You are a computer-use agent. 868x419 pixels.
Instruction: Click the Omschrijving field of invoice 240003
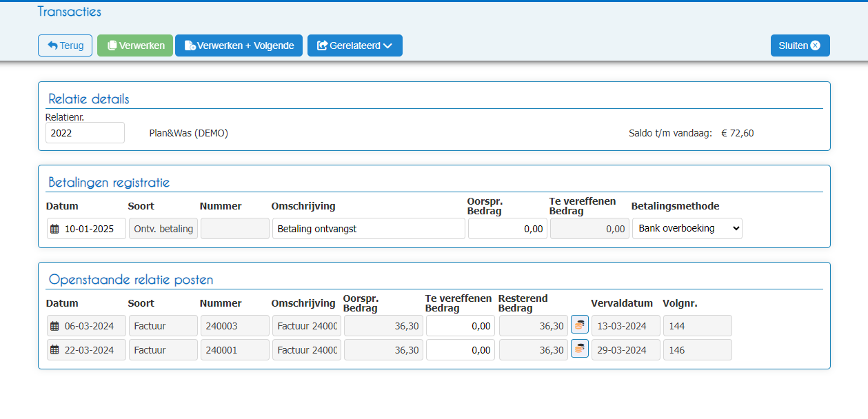click(x=307, y=326)
